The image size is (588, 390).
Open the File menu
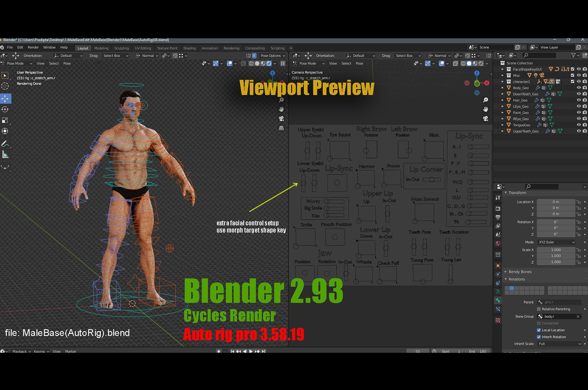pos(10,47)
